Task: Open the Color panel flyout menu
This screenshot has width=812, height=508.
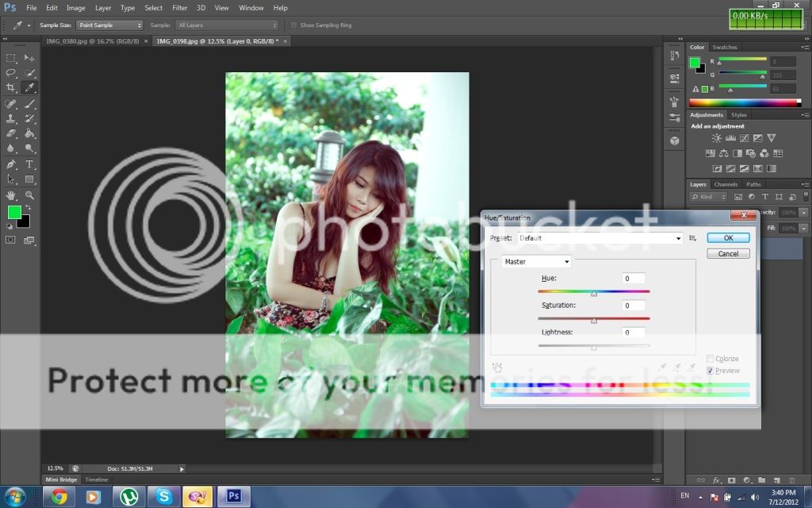Action: pos(805,47)
